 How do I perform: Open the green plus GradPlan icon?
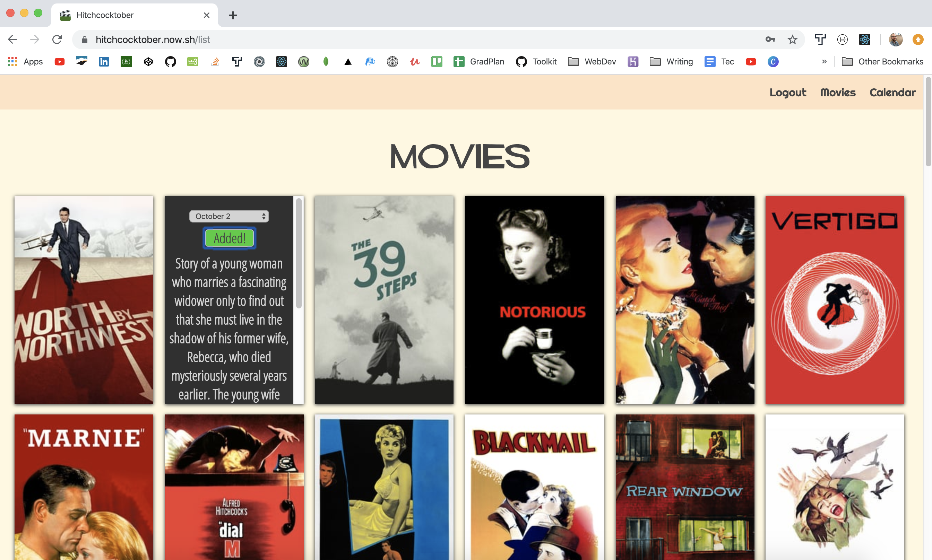click(459, 61)
